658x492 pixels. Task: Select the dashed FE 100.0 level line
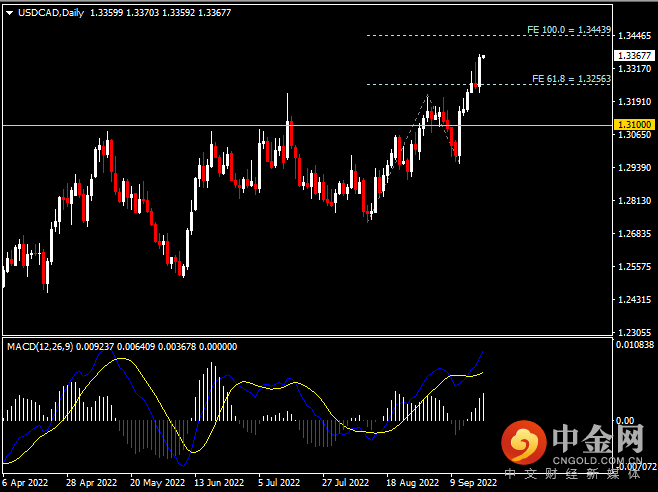(440, 36)
